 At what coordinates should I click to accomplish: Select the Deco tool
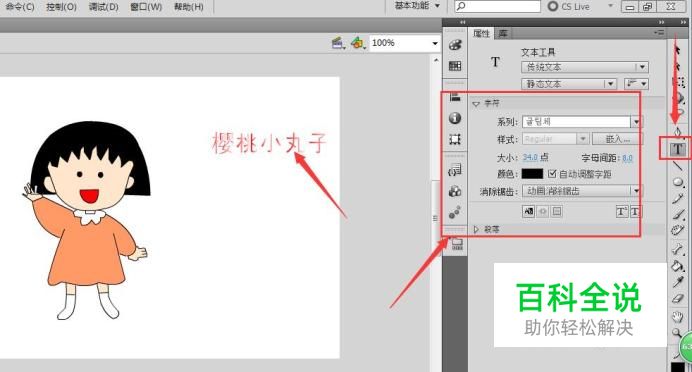point(678,230)
